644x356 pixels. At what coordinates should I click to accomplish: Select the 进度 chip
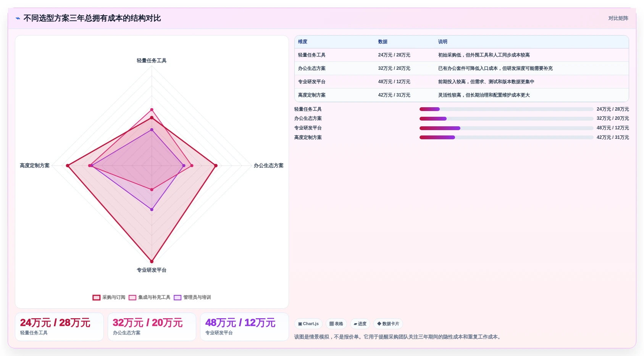360,324
